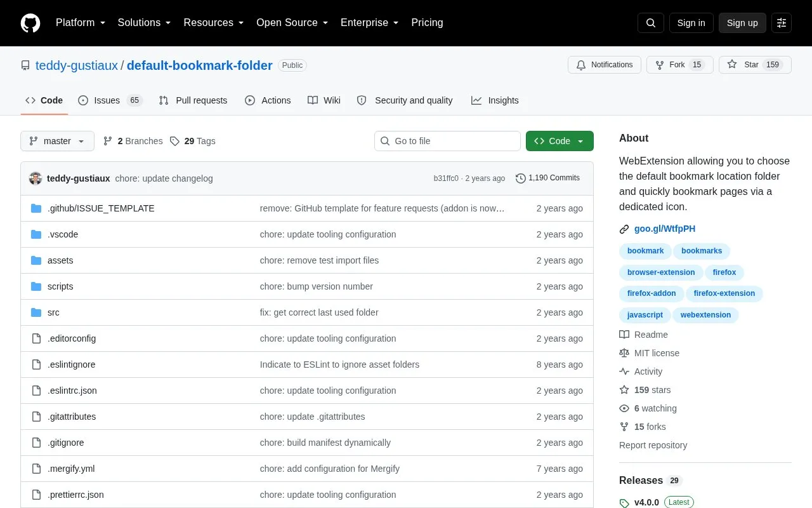The image size is (812, 508).
Task: Open the green Code dropdown button
Action: pyautogui.click(x=560, y=141)
